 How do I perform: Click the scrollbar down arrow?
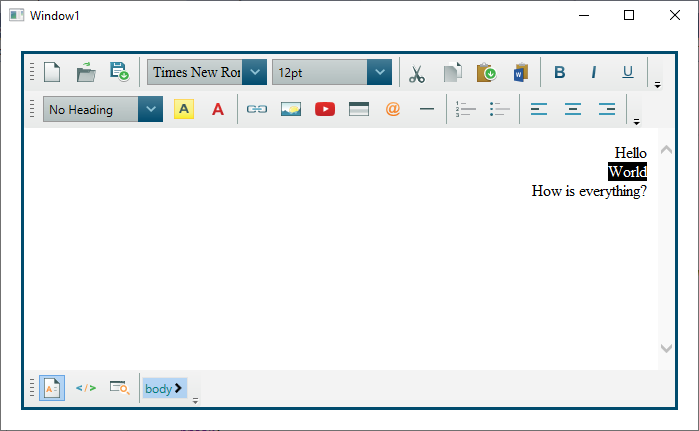667,348
